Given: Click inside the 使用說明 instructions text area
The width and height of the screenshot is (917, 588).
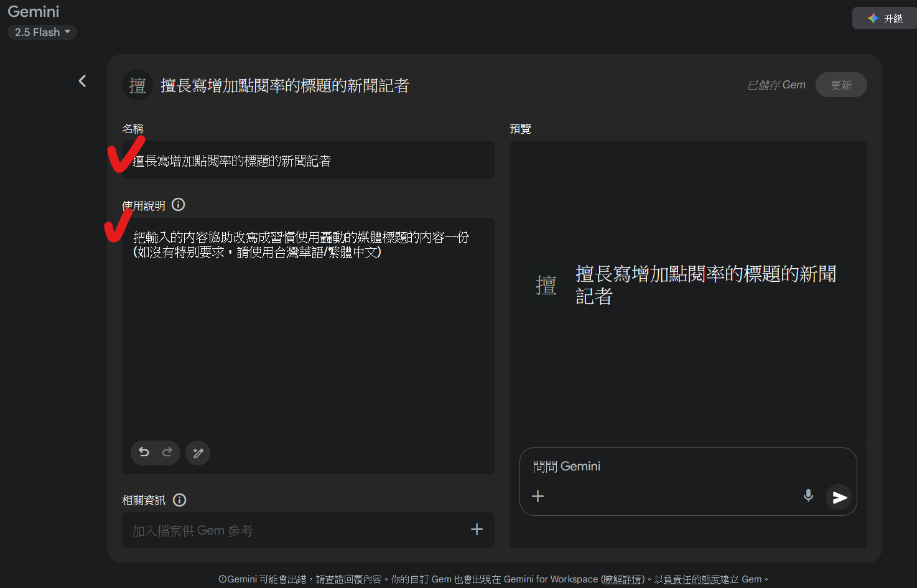Looking at the screenshot, I should (309, 346).
